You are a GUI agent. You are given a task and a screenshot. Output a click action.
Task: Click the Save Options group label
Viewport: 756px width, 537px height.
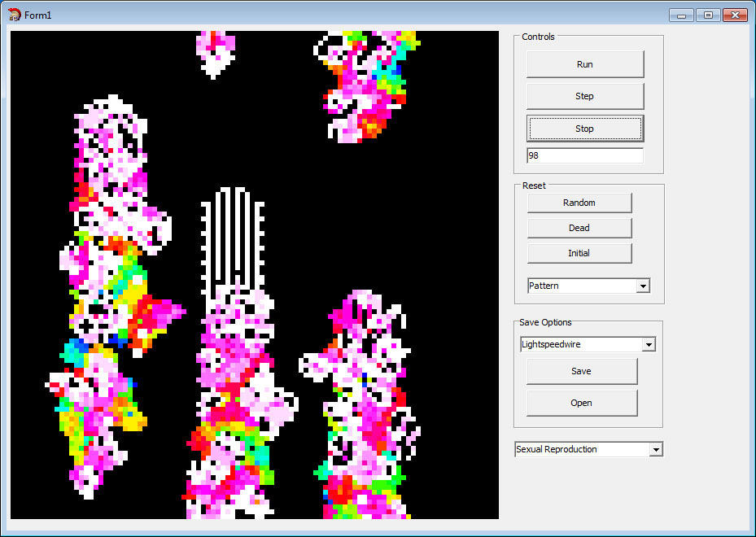point(545,322)
